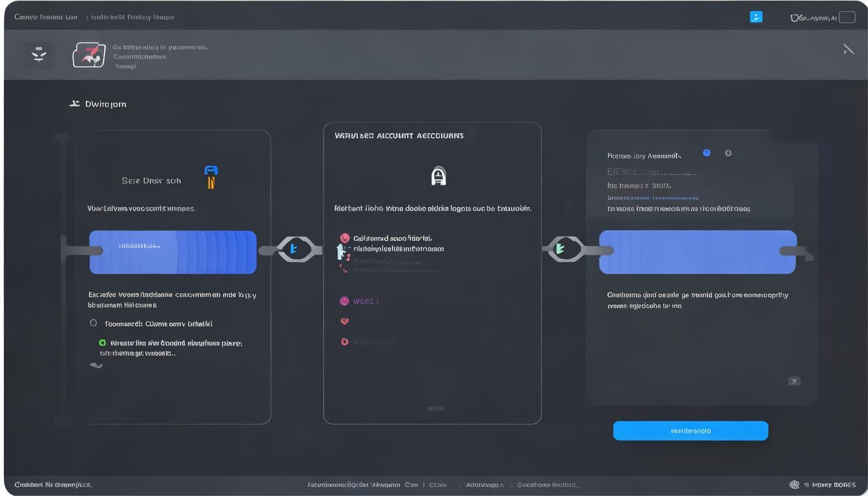This screenshot has width=868, height=496.
Task: Click the hexagon connector with blue arrow
Action: point(294,249)
